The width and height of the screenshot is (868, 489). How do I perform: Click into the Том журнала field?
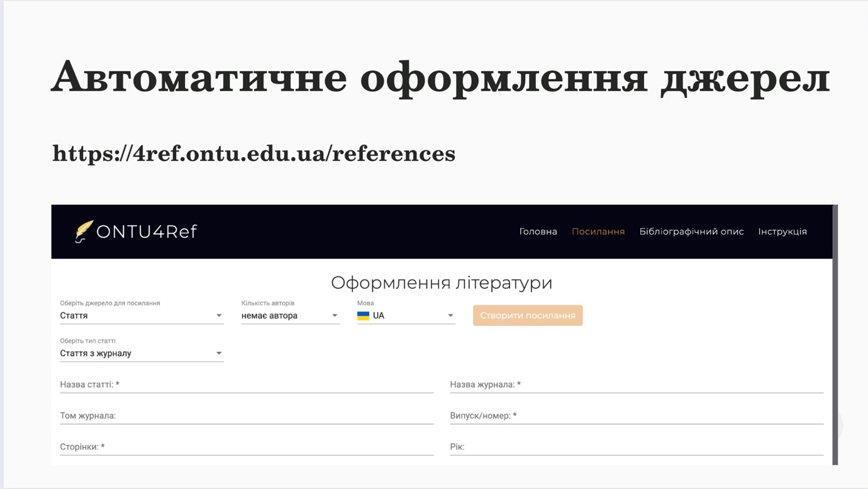tap(247, 416)
